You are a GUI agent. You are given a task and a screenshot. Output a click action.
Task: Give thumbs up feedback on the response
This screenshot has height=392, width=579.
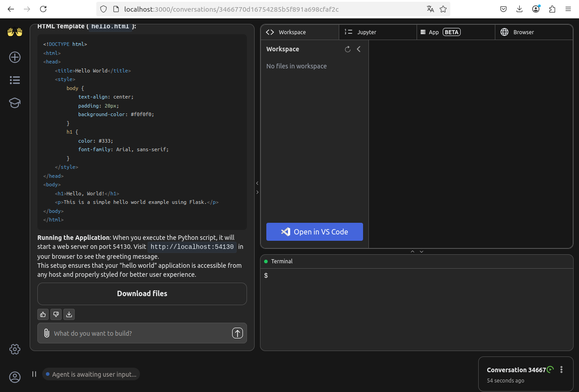pos(43,314)
